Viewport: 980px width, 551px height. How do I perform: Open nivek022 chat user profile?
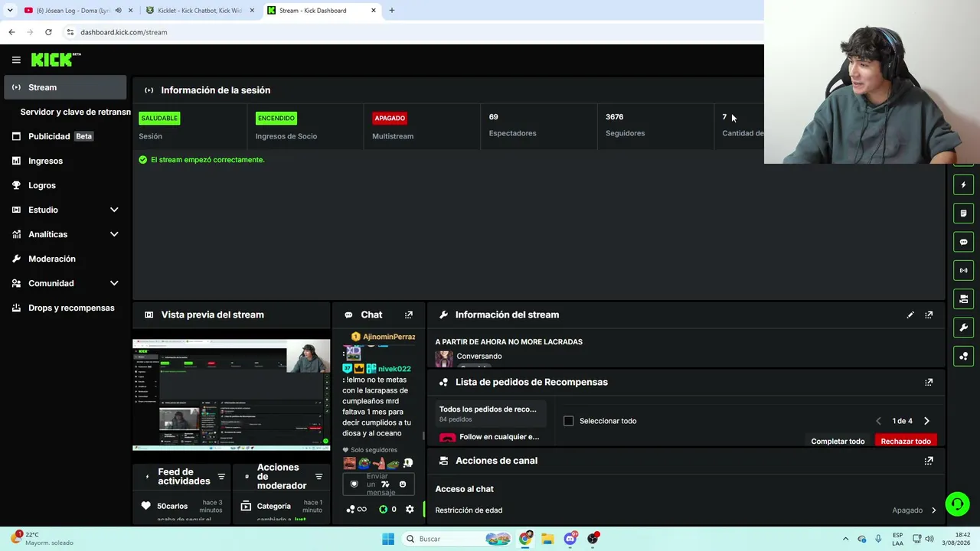394,369
